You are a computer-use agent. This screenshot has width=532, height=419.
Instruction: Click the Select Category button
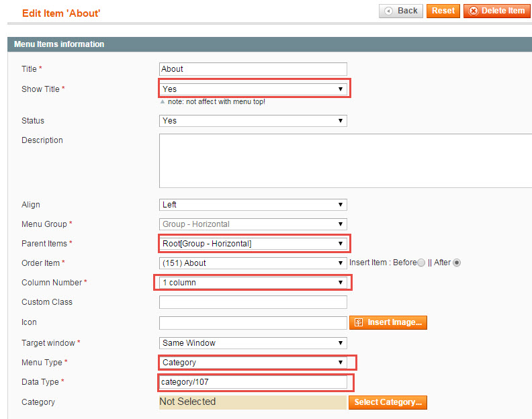click(388, 402)
